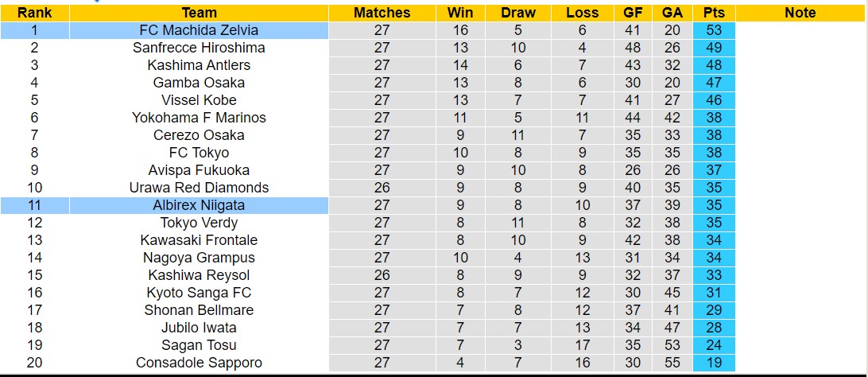Click the Gamba Osaka team name

coord(199,83)
